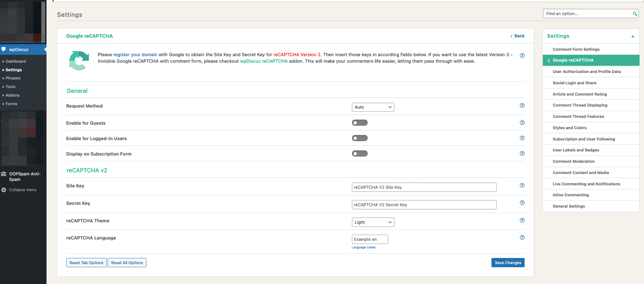Open Comment Moderation settings
Screen dimensions: 644x284
tap(591, 161)
